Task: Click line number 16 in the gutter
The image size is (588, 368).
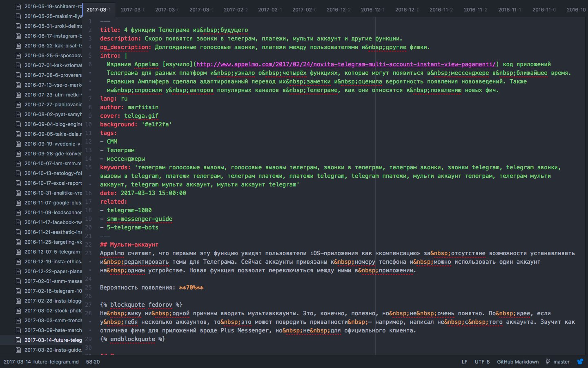Action: click(x=89, y=193)
